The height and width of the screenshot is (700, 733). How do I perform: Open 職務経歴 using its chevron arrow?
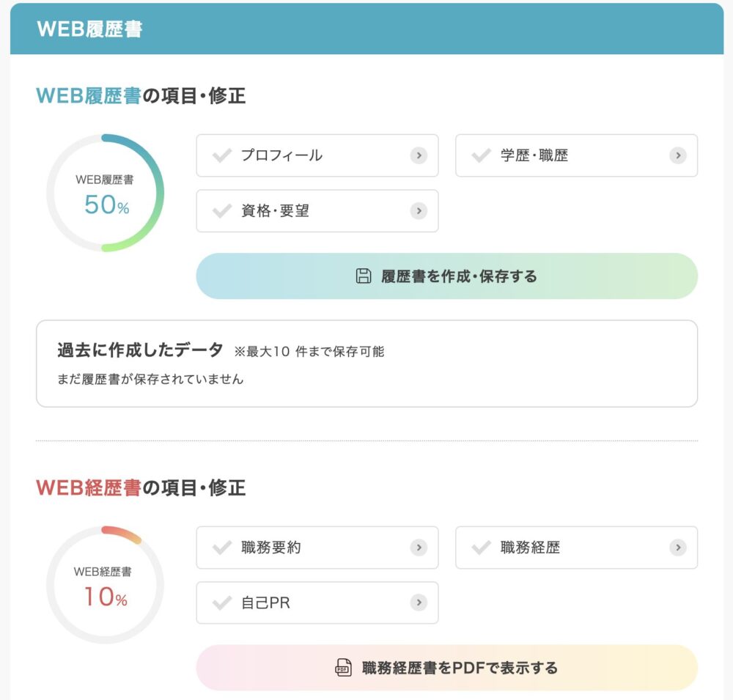point(678,548)
